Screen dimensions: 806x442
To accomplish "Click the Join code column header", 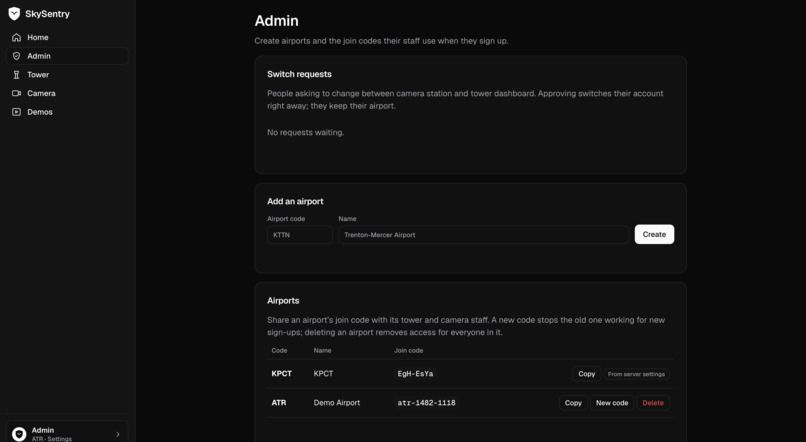I will pyautogui.click(x=408, y=350).
